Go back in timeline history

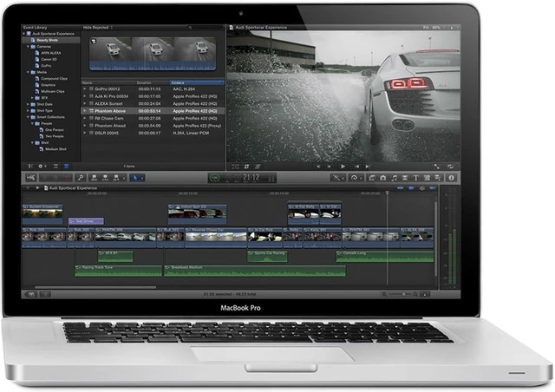point(28,188)
